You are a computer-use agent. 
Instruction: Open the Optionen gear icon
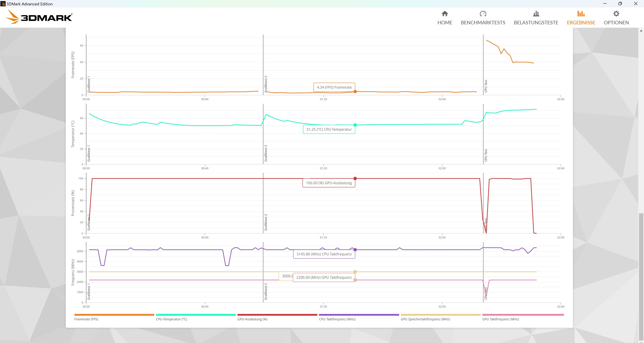tap(616, 14)
